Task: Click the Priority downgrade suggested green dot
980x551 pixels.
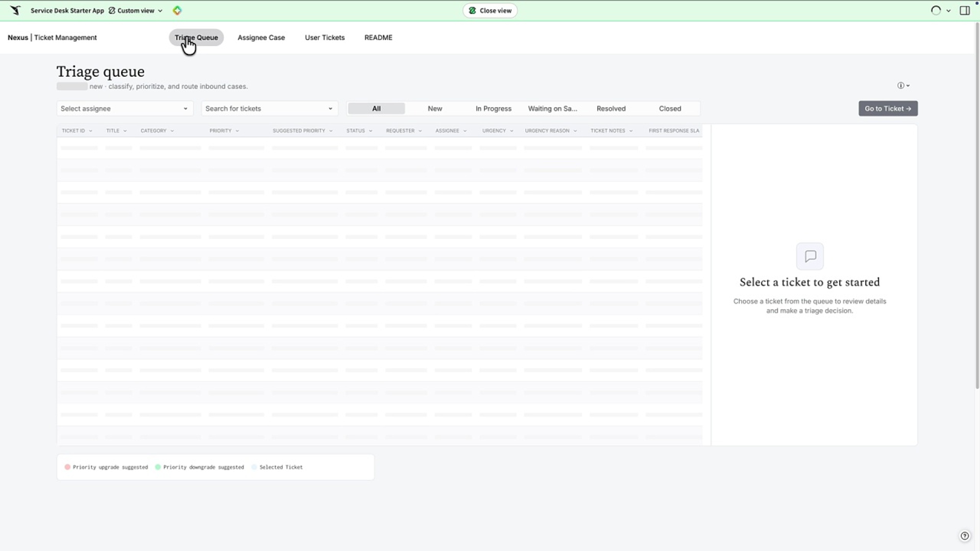Action: 158,467
